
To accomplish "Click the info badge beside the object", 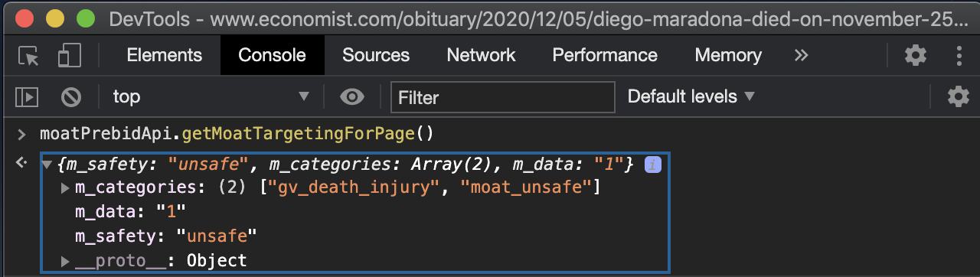I will (652, 164).
